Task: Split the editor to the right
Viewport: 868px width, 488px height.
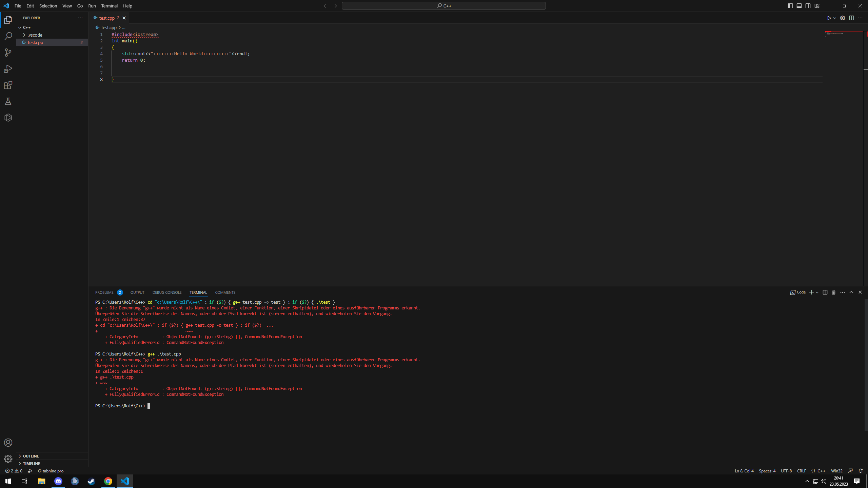Action: [x=851, y=18]
